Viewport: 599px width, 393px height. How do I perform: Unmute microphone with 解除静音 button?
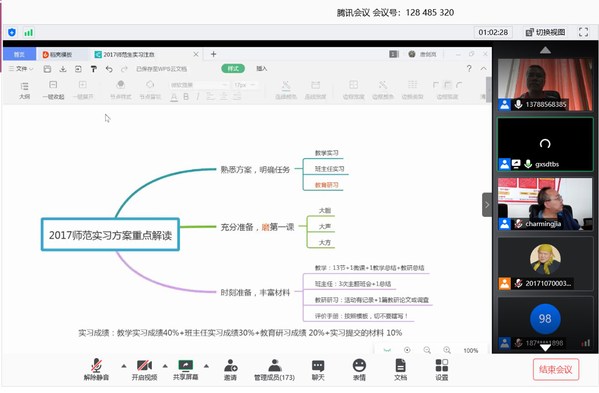coord(96,369)
